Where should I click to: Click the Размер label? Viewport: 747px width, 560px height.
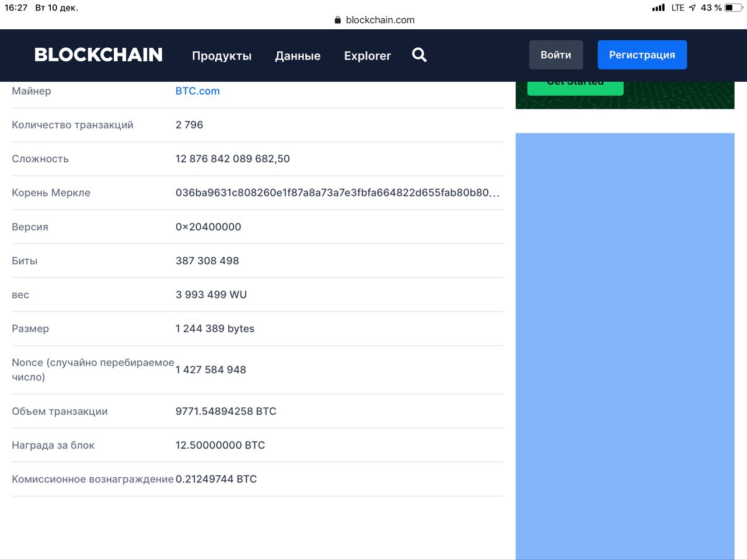point(30,328)
